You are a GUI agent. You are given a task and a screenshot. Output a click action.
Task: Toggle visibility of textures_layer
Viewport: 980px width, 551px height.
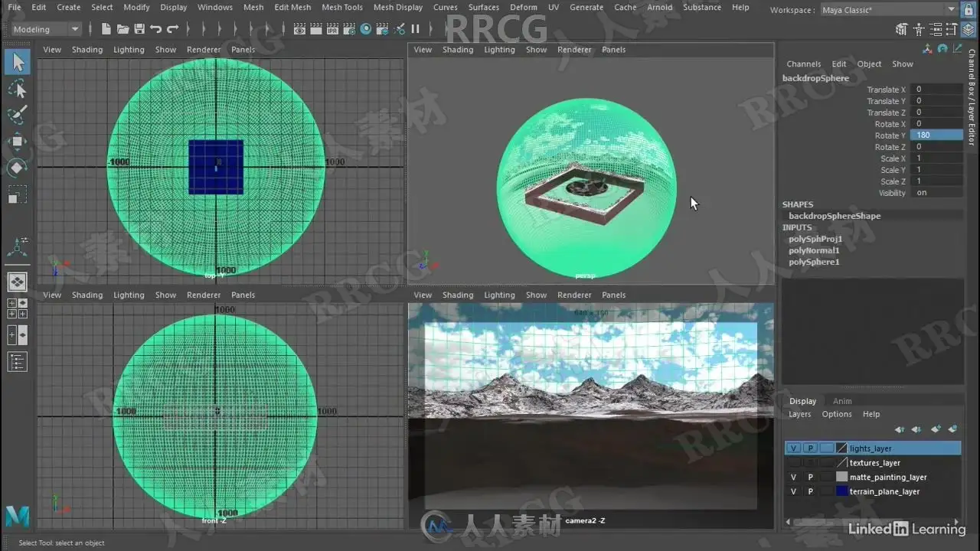pyautogui.click(x=794, y=463)
